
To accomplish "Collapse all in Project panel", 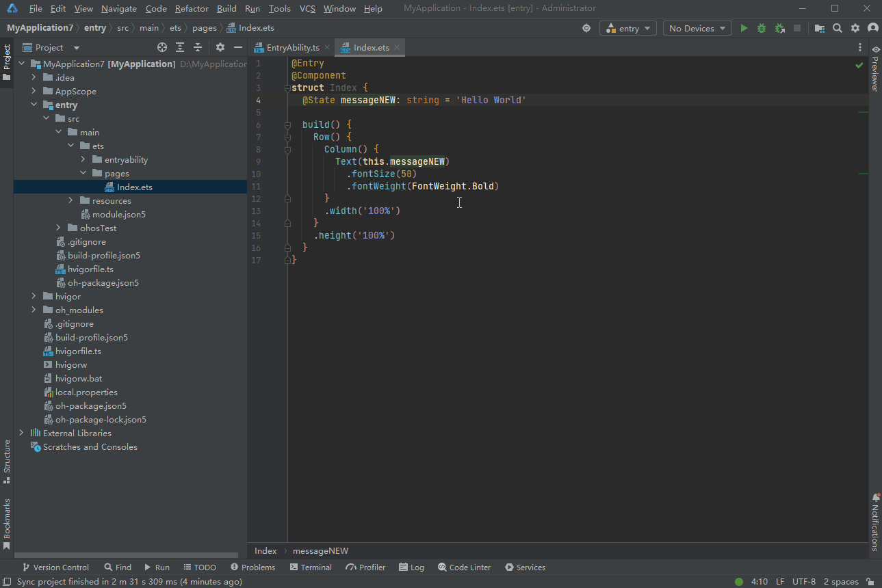I will point(198,47).
